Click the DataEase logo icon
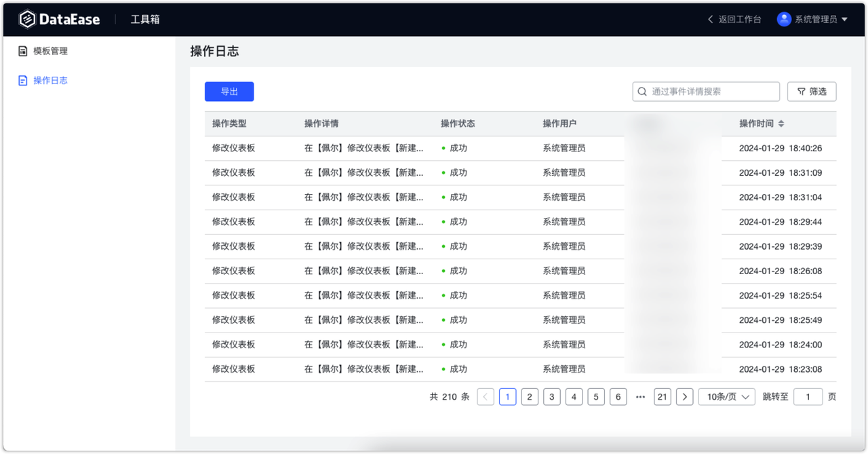868x454 pixels. (x=27, y=18)
